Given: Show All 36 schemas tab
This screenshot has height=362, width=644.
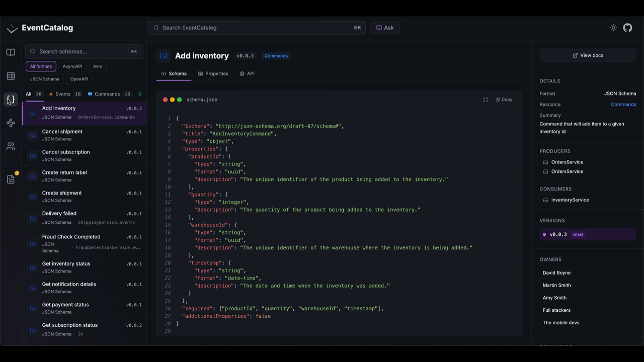Looking at the screenshot, I should (34, 94).
